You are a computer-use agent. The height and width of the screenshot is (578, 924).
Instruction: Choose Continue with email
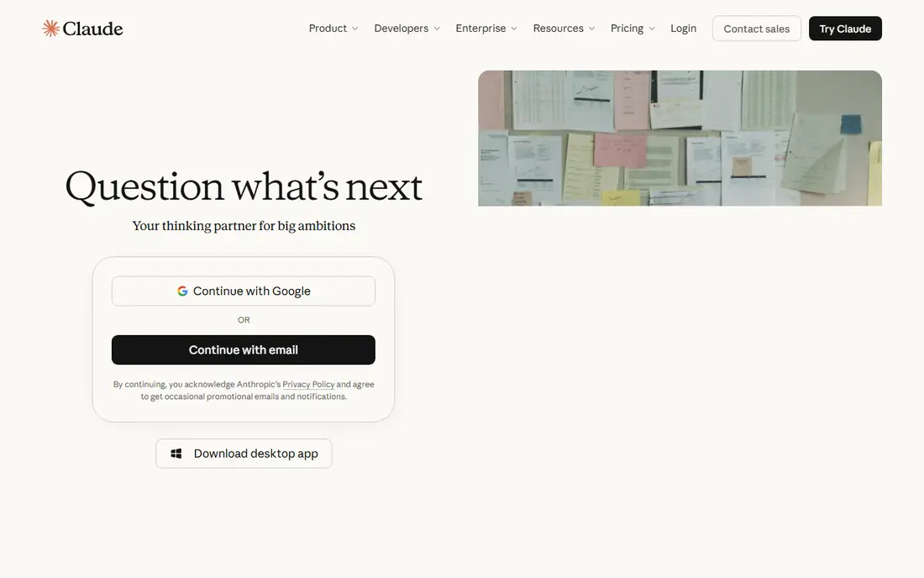[x=244, y=350]
